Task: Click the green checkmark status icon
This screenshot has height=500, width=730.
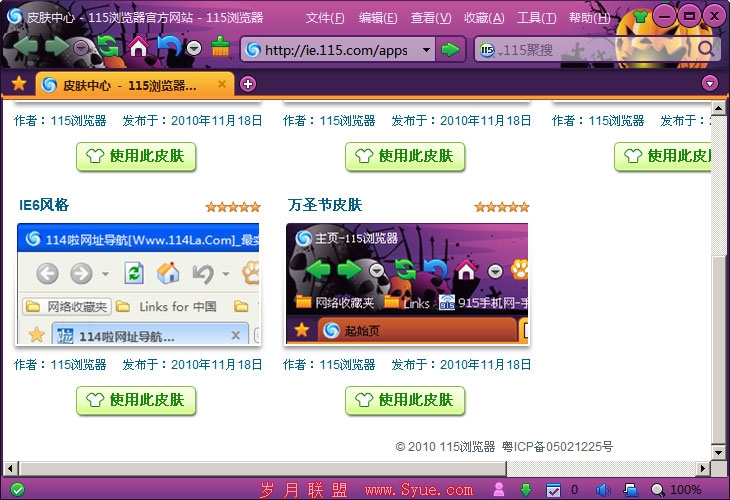Action: tap(17, 489)
